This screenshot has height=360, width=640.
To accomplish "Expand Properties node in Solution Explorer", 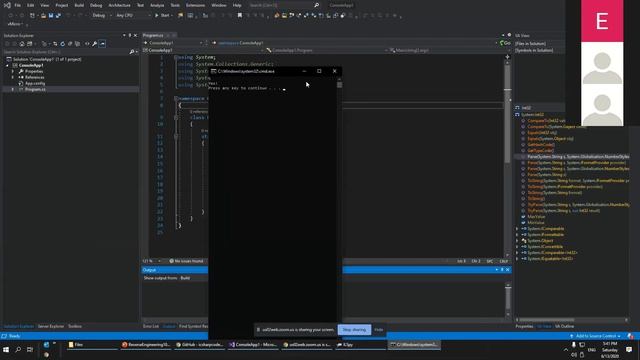I will tap(13, 71).
